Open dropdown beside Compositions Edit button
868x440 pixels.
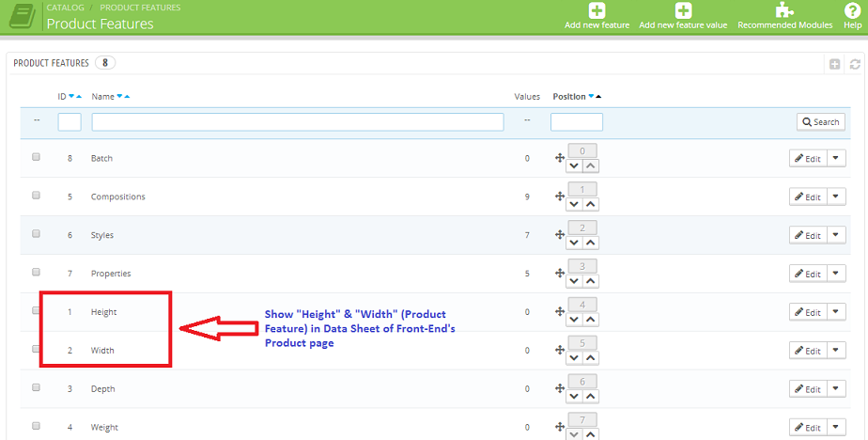tap(836, 196)
